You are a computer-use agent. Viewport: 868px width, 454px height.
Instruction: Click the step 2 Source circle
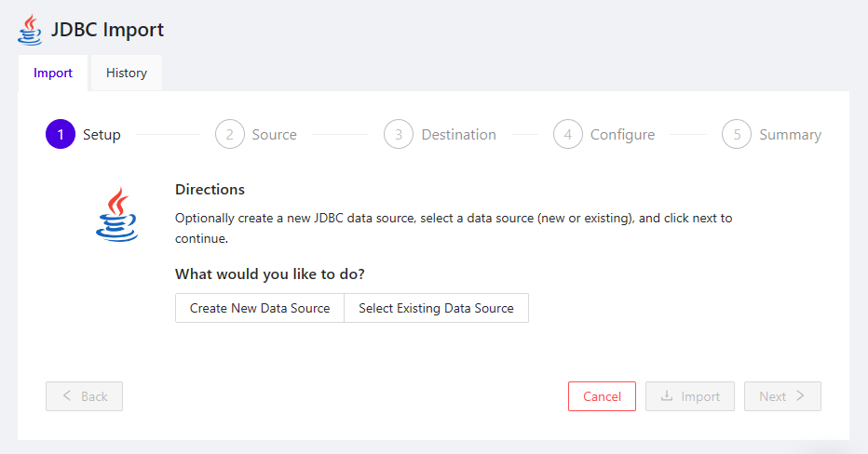pos(229,135)
